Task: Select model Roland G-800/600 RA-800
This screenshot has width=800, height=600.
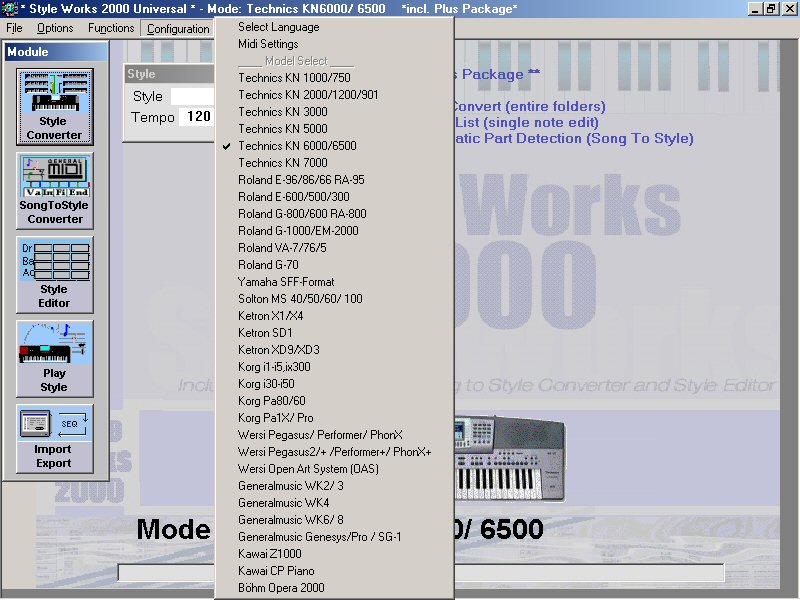Action: (x=334, y=214)
